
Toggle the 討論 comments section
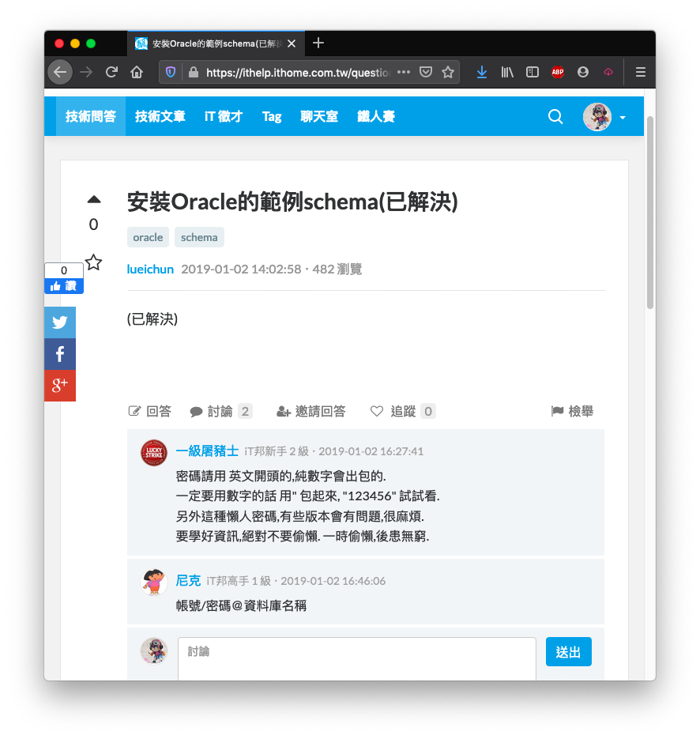click(221, 412)
